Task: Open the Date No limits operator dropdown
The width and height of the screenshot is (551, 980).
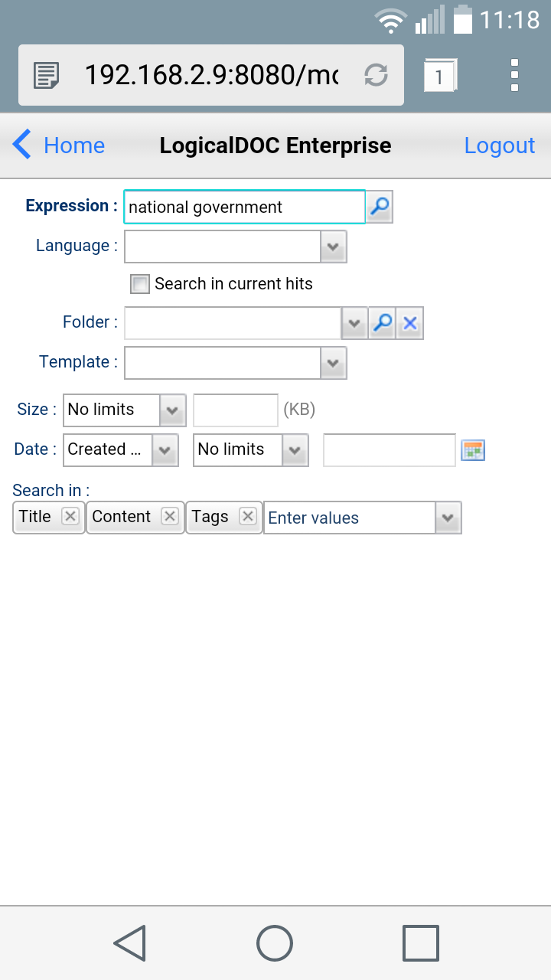Action: 250,450
